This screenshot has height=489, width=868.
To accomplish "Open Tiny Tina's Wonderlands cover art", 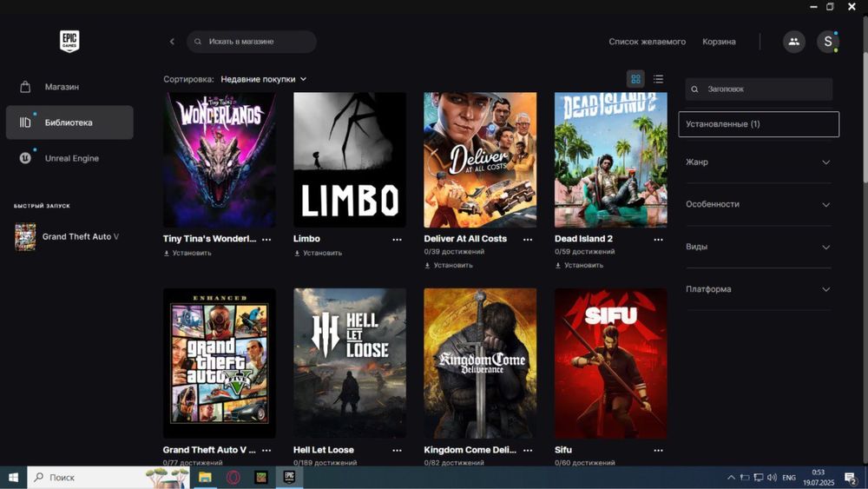I will click(x=220, y=160).
